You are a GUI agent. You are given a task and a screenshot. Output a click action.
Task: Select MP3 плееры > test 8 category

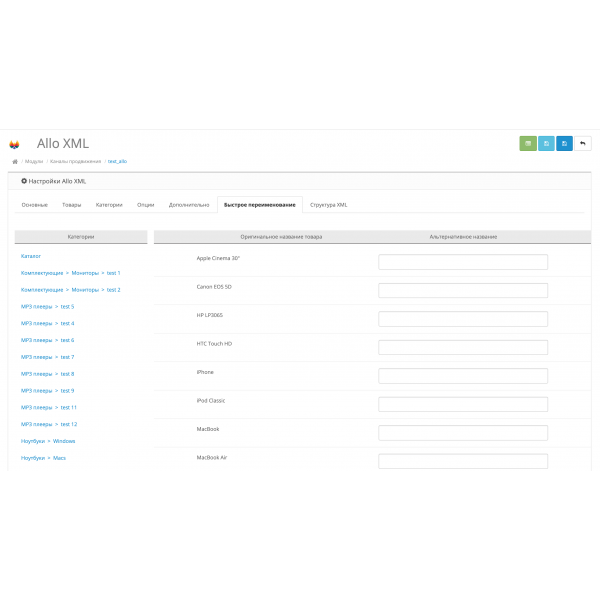point(47,374)
